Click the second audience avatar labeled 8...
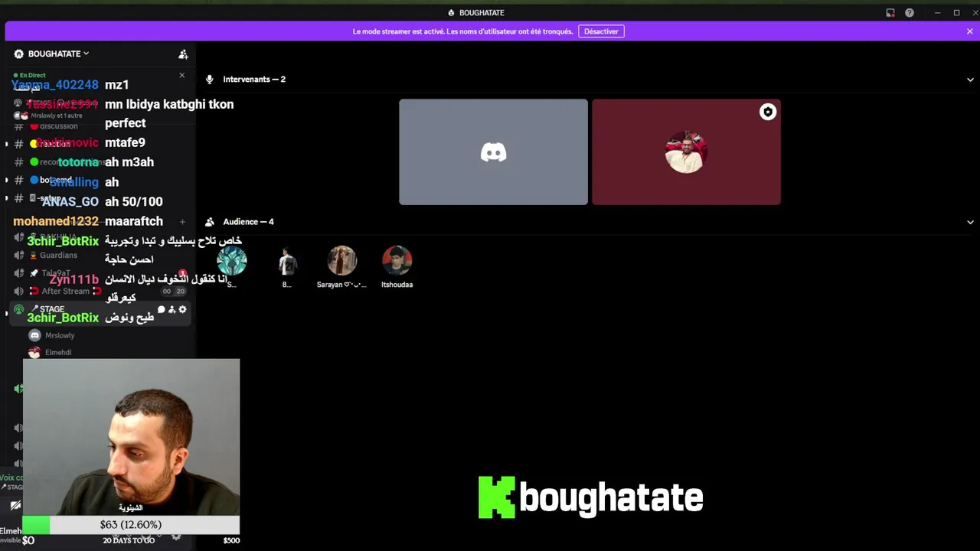The image size is (980, 551). point(286,262)
